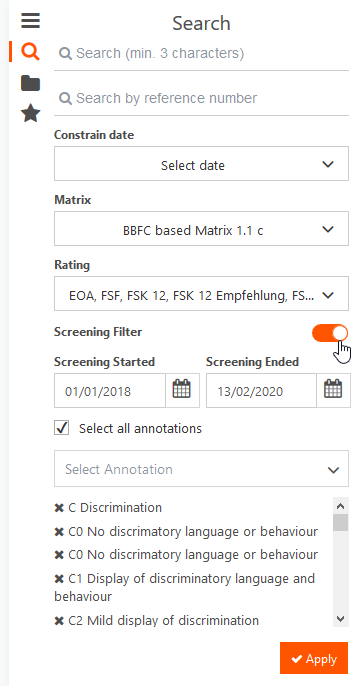
Task: Click the Screening Started date field
Action: 110,390
